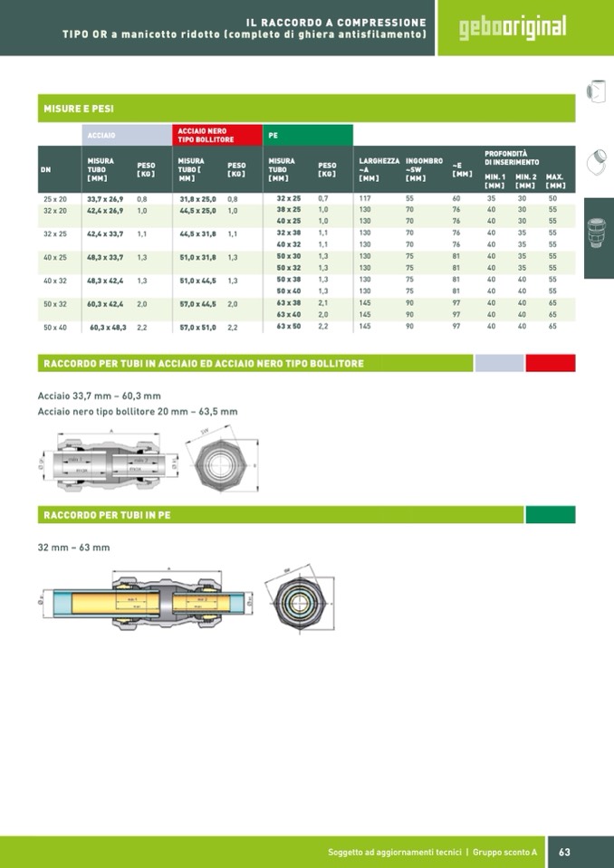Click the elbow fitting icon on right margin
614x868 pixels.
click(x=595, y=162)
